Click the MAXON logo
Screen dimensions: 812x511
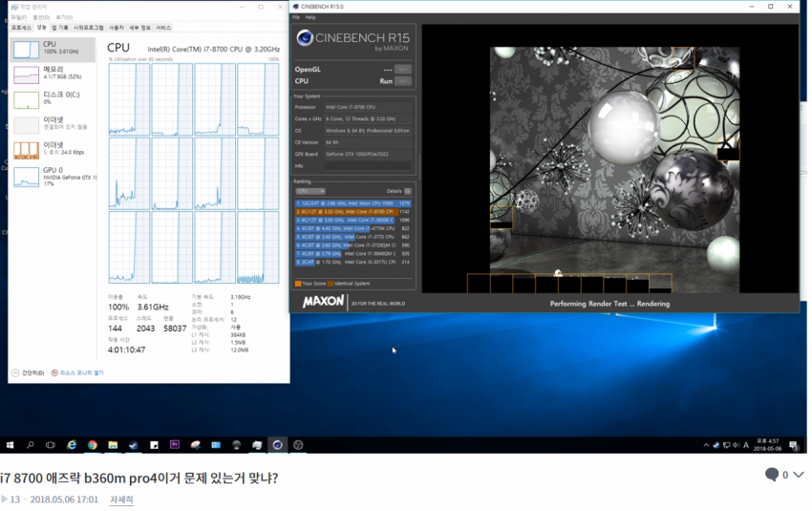(x=323, y=301)
